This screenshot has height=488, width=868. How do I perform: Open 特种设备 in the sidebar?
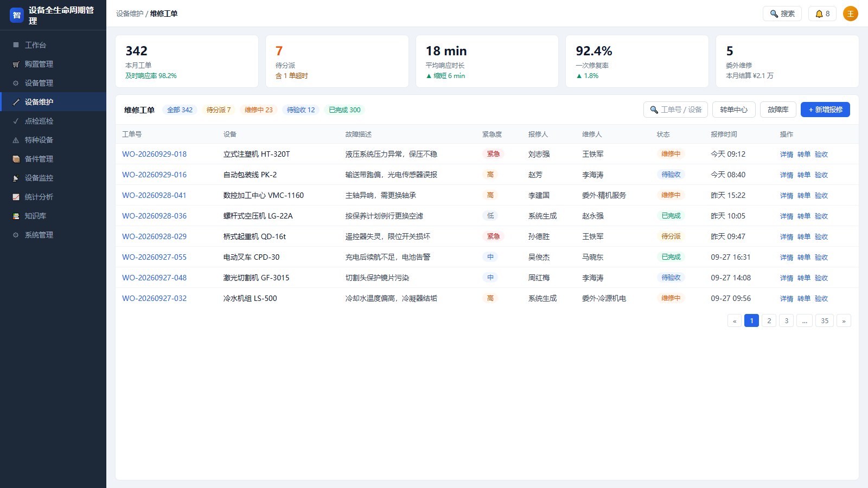tap(53, 140)
